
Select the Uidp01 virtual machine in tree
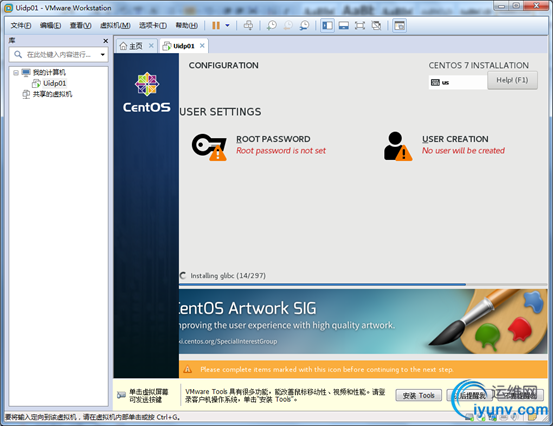(x=54, y=83)
